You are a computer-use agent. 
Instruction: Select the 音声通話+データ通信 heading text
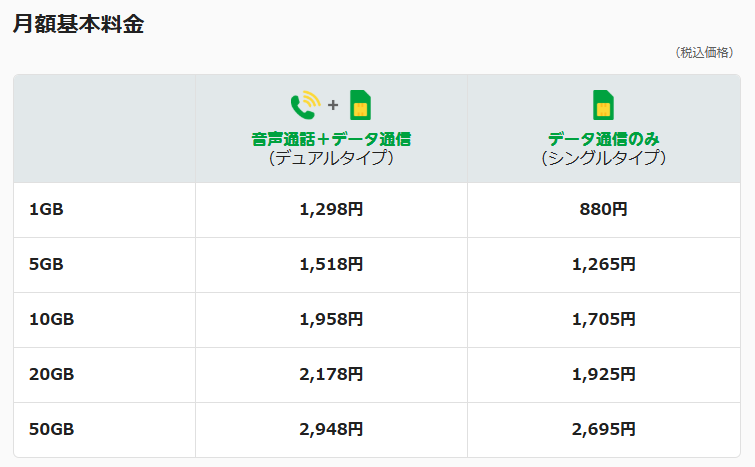[x=331, y=139]
